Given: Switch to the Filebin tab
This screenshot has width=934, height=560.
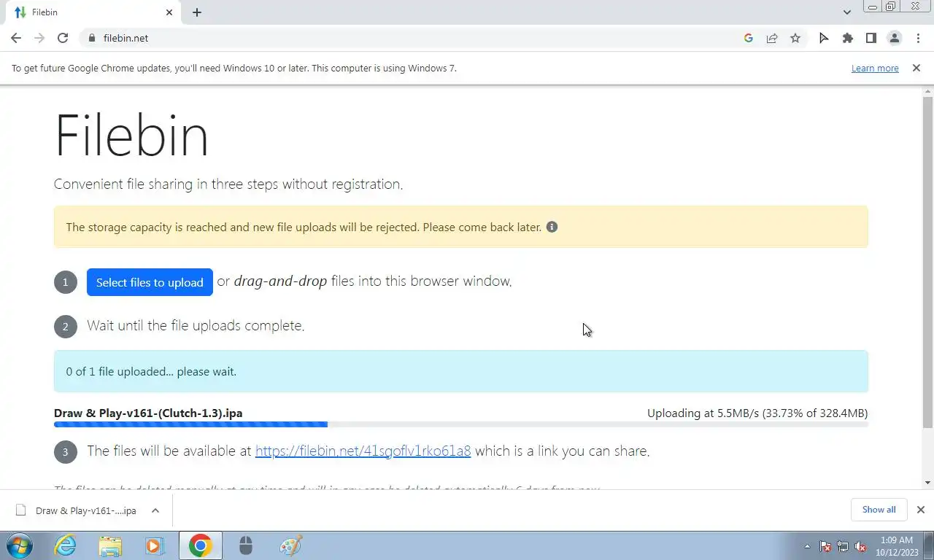Looking at the screenshot, I should [x=91, y=12].
